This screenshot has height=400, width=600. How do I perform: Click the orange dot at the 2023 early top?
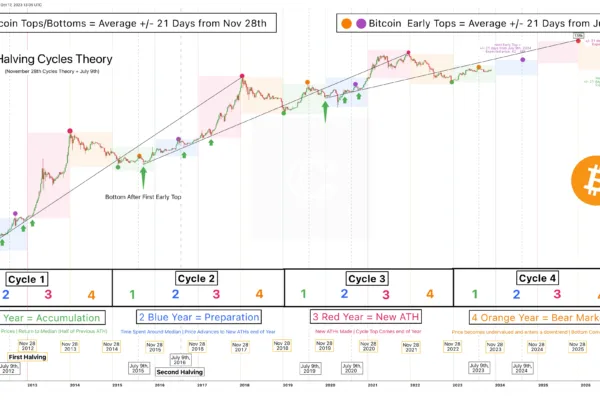pos(479,67)
